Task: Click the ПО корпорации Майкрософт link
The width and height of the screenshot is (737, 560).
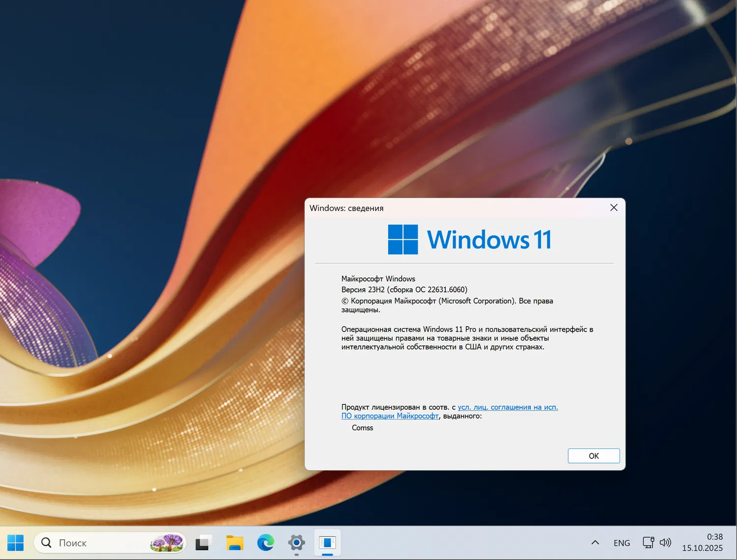Action: point(390,416)
